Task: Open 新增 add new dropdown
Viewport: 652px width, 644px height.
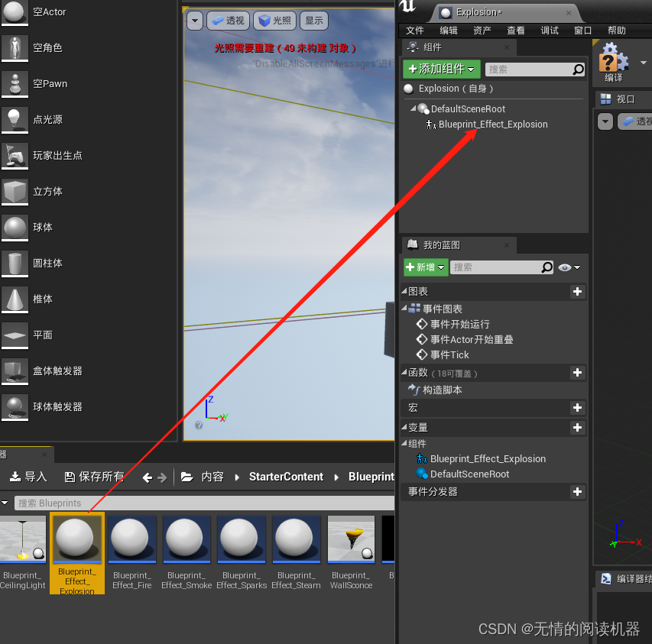Action: (x=426, y=267)
